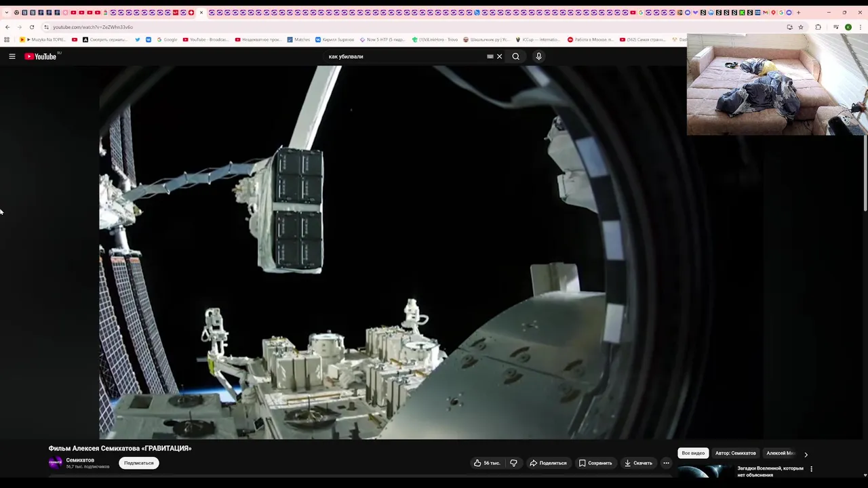Open the 'Работа в Москве' bookmark

[591, 39]
